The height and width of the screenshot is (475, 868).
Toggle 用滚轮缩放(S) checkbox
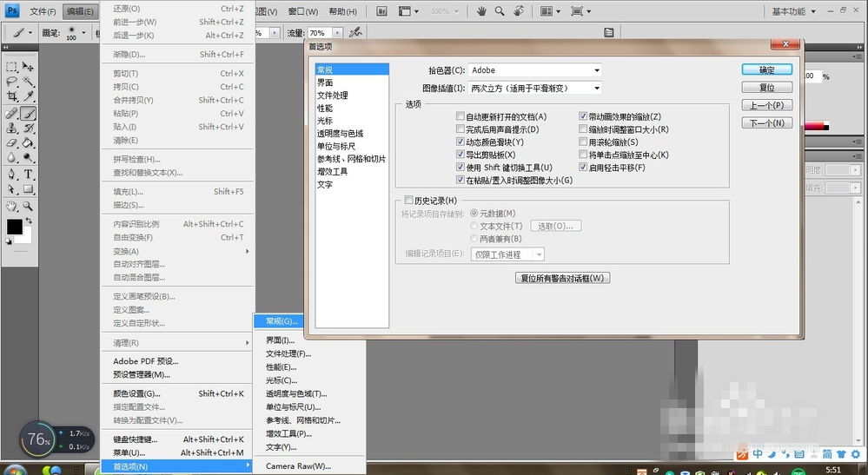pos(583,142)
